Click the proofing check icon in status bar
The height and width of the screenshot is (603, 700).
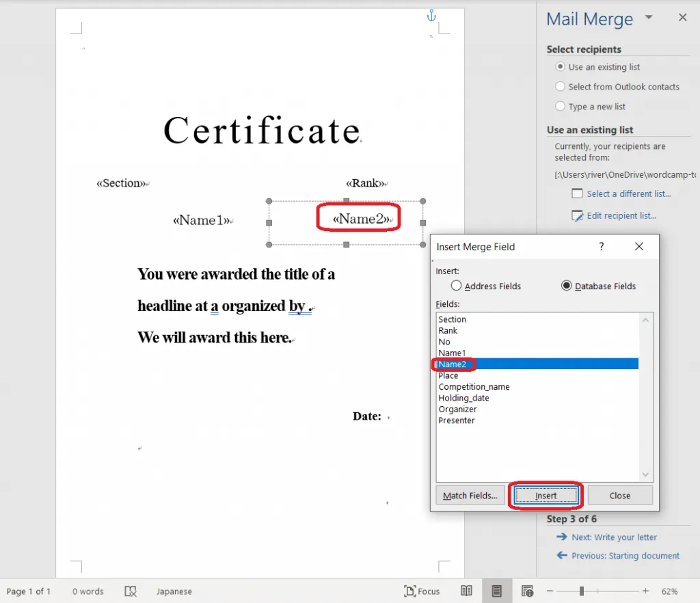[x=131, y=591]
